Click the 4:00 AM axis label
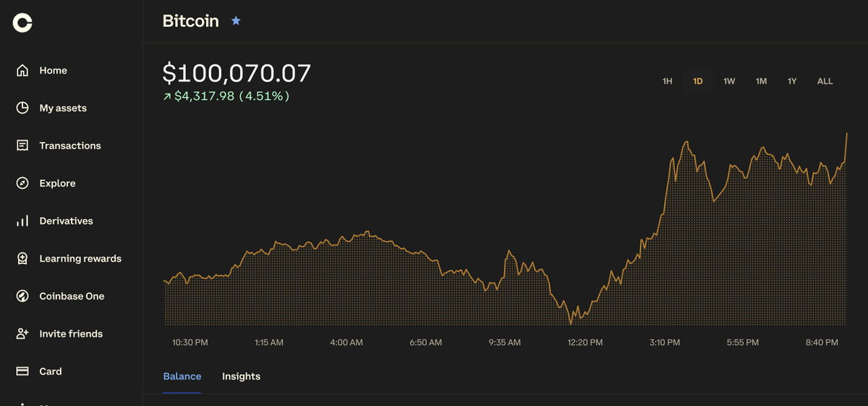The width and height of the screenshot is (868, 406). pos(346,342)
